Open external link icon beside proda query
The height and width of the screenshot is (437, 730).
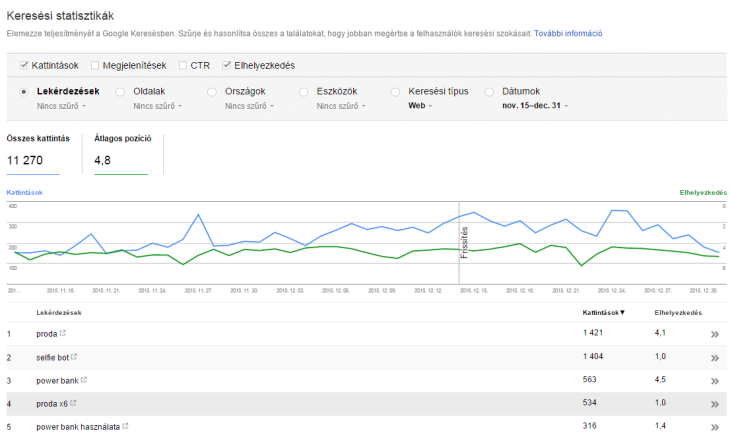pyautogui.click(x=63, y=333)
